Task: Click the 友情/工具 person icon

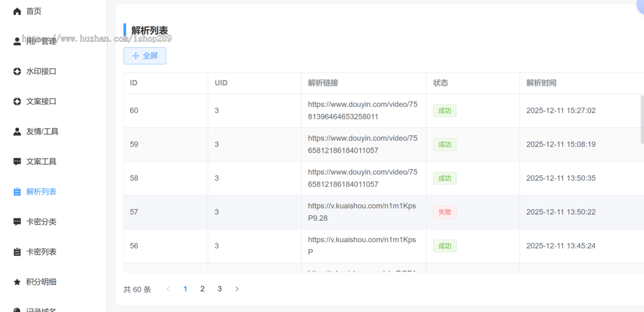Action: click(x=17, y=132)
